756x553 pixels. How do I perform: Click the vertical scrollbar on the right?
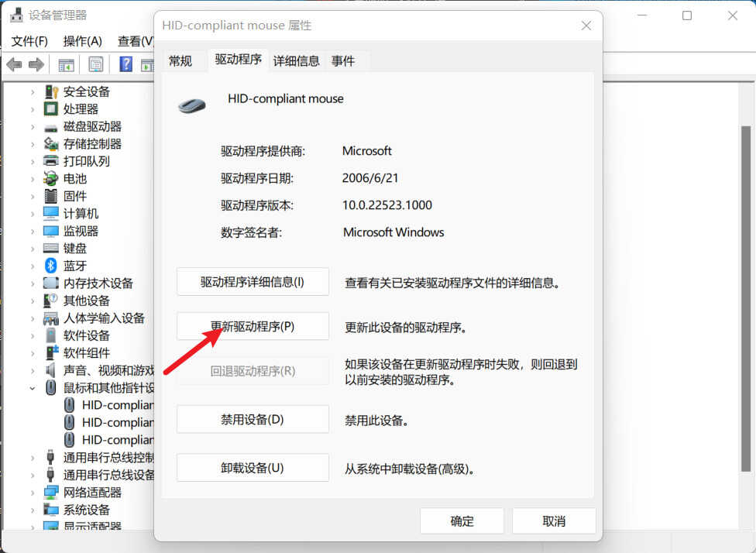(x=745, y=294)
